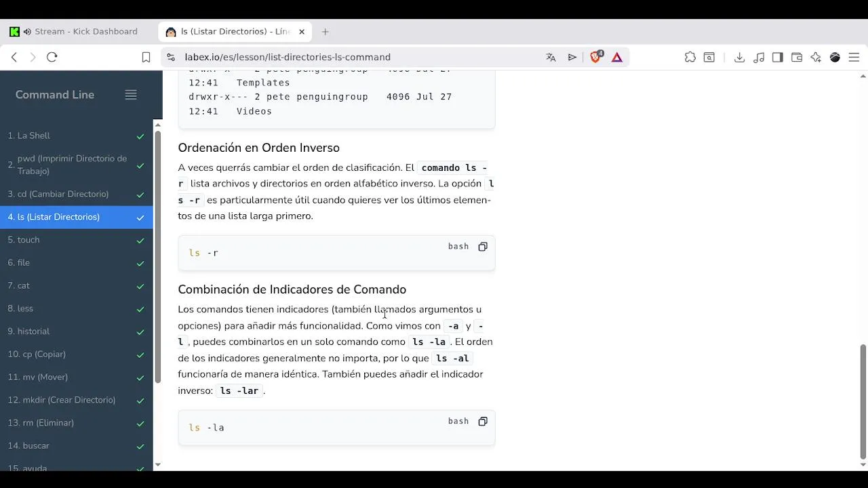Go forward with the forward arrow
This screenshot has height=488, width=868.
(x=33, y=58)
